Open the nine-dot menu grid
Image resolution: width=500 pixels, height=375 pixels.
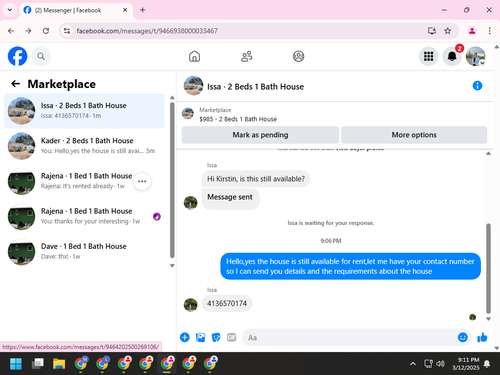click(428, 56)
